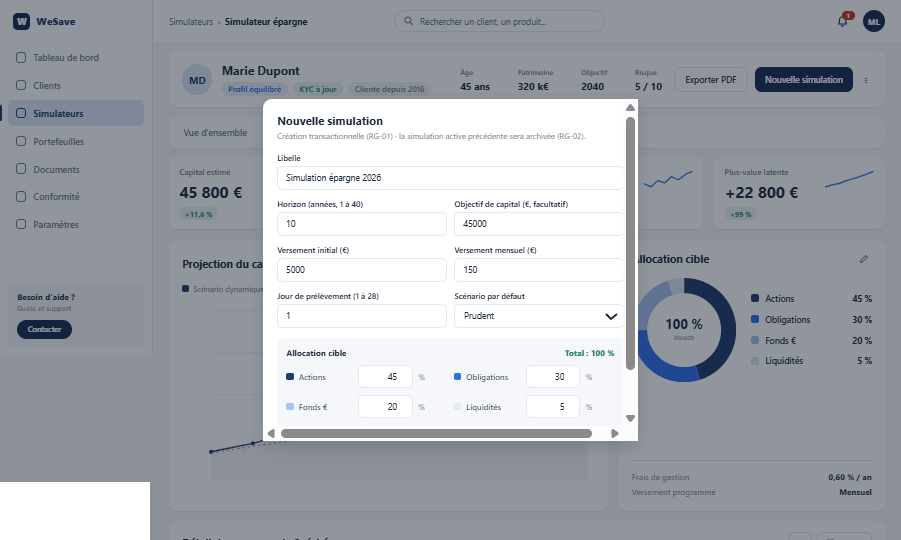The width and height of the screenshot is (901, 540).
Task: Click the Versement initial field
Action: pyautogui.click(x=362, y=270)
